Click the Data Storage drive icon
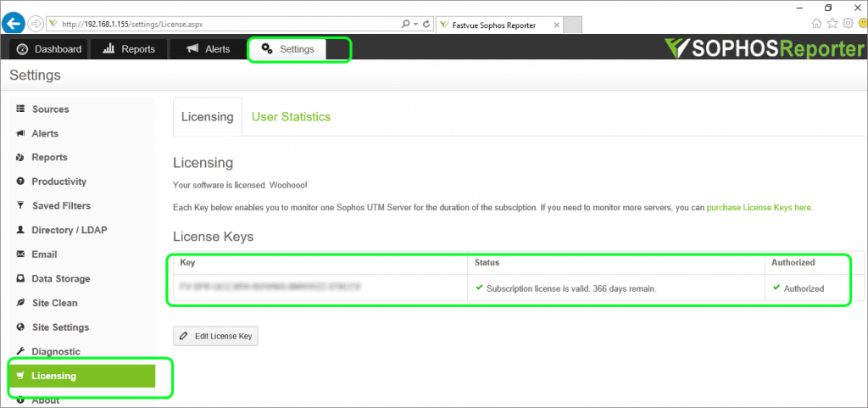The image size is (868, 408). (21, 278)
